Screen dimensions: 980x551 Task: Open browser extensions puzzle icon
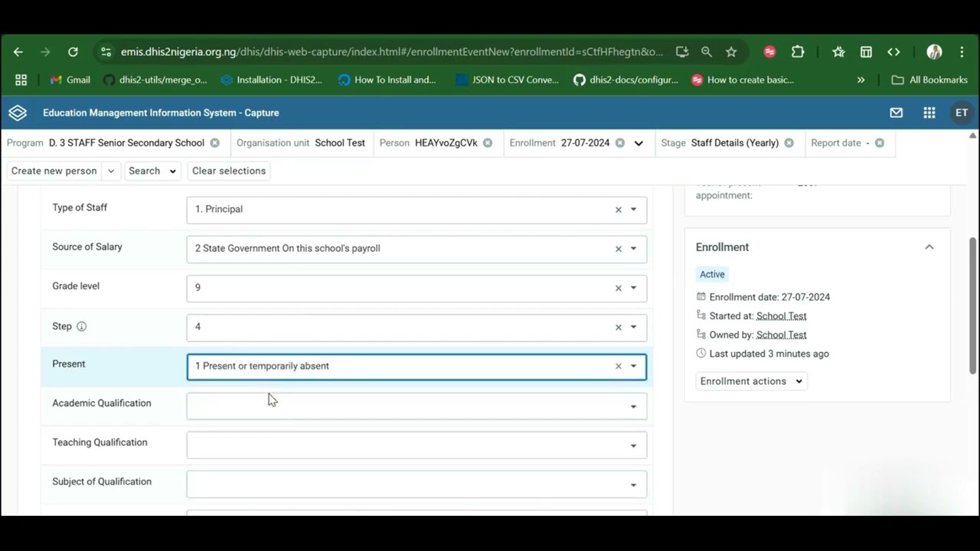pos(798,52)
